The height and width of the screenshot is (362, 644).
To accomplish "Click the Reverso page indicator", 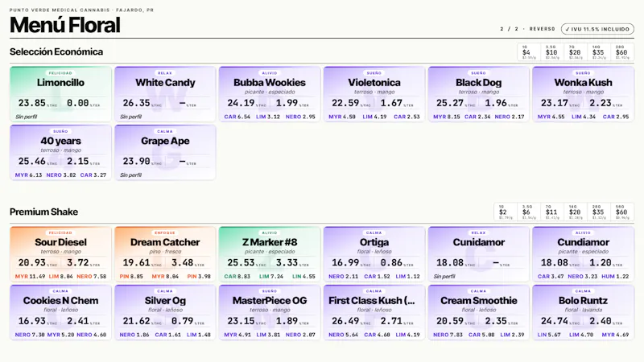I will [x=542, y=29].
